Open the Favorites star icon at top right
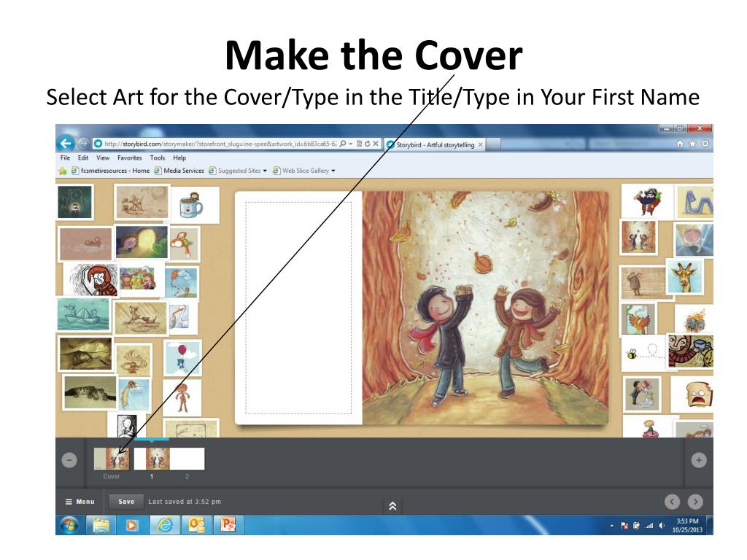Image resolution: width=747 pixels, height=560 pixels. pyautogui.click(x=693, y=144)
